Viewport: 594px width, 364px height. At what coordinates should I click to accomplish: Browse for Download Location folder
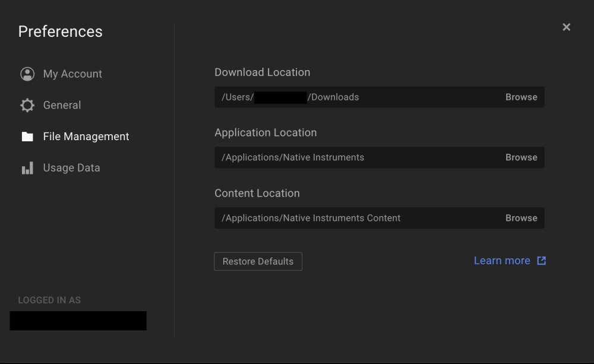click(x=522, y=97)
